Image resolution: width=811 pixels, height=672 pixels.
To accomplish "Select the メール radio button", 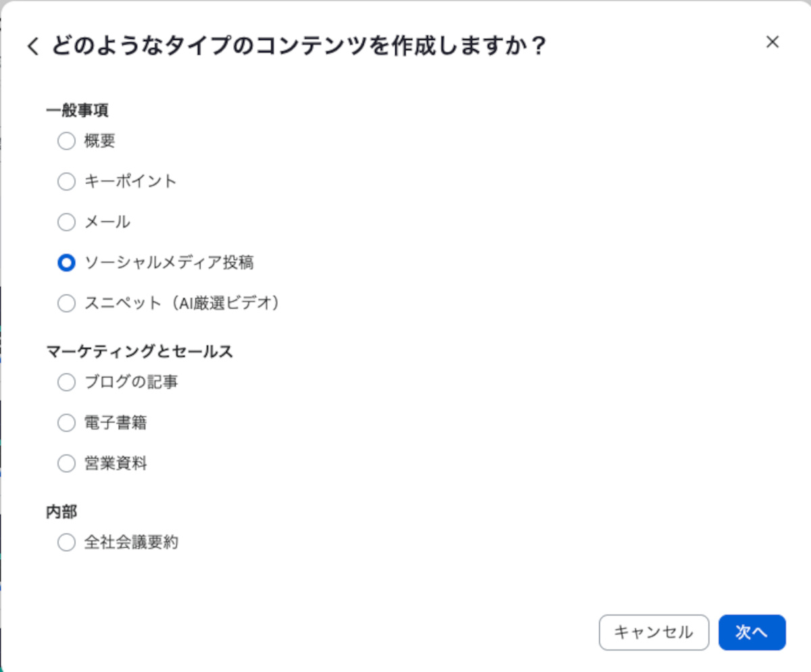I will (66, 222).
